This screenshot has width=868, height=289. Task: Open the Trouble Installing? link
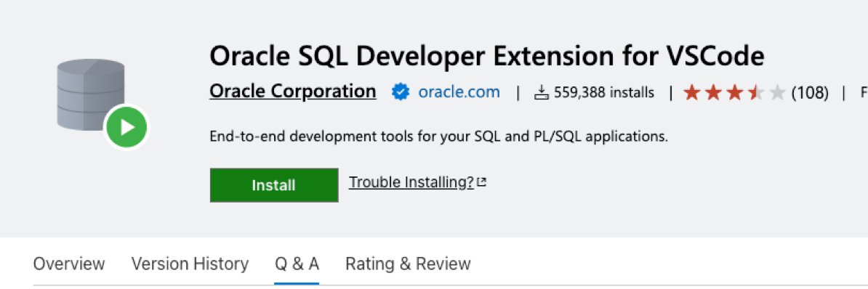[417, 182]
